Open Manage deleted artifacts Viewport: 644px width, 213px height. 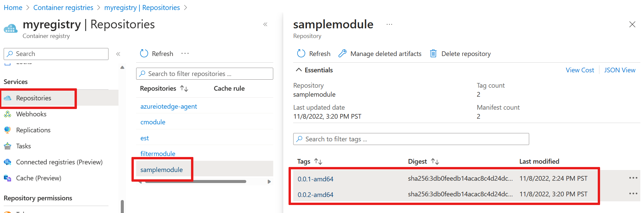pos(380,54)
